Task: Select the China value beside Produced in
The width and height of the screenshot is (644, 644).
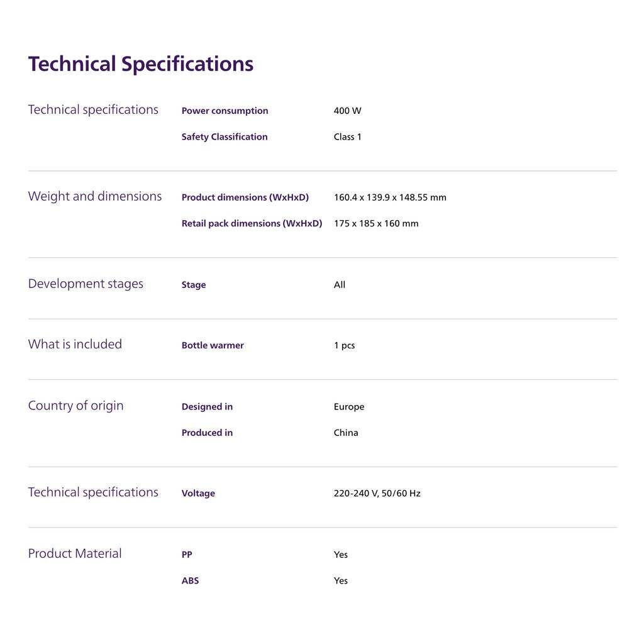Action: pyautogui.click(x=346, y=433)
